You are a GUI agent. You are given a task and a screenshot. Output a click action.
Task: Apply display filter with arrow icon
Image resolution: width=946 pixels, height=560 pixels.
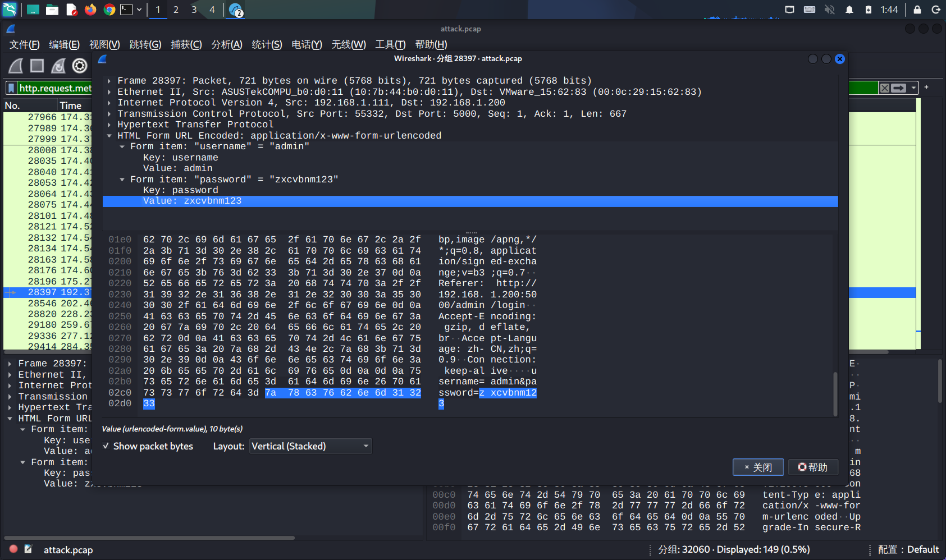[899, 88]
